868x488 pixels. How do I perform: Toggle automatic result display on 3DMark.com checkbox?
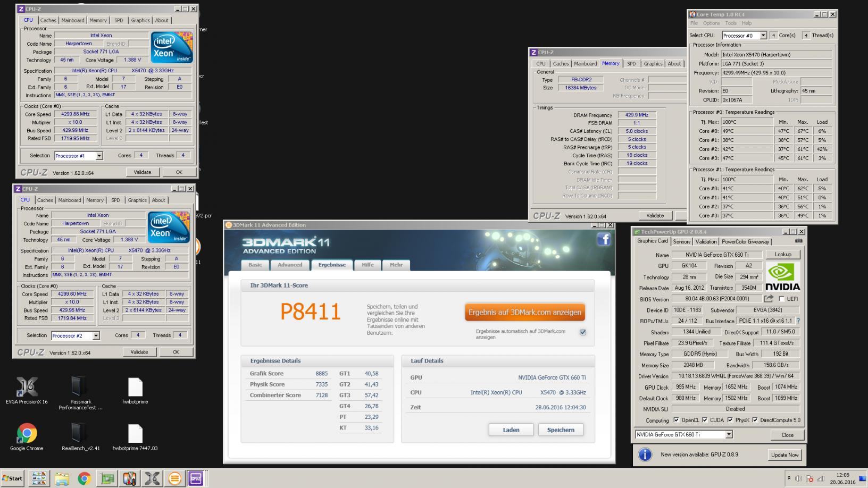[x=583, y=332]
